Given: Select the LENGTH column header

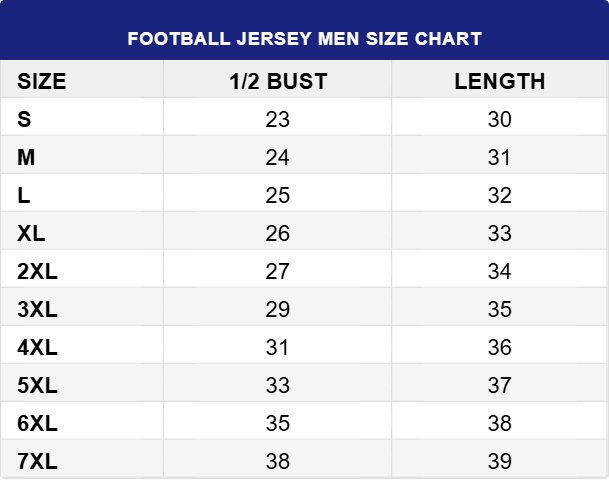Looking at the screenshot, I should (x=500, y=82).
